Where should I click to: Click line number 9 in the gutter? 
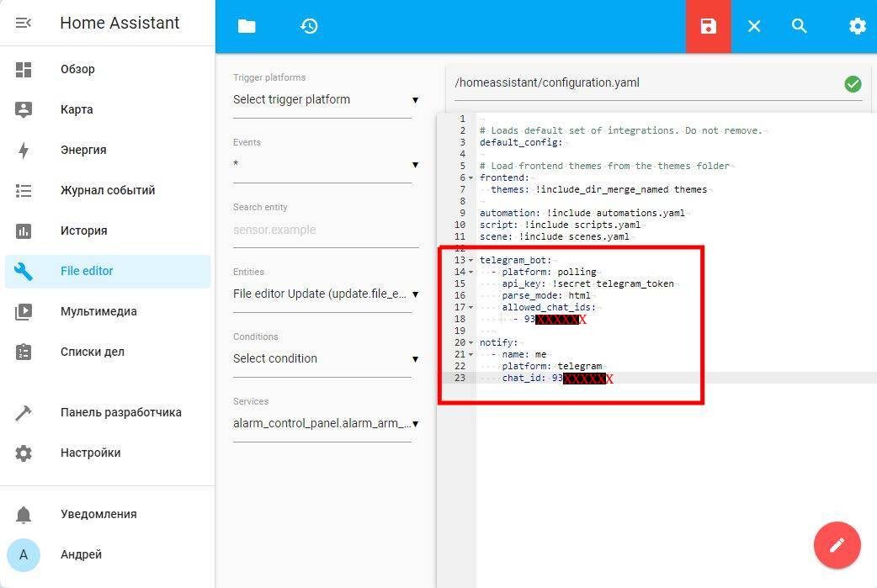(x=462, y=213)
